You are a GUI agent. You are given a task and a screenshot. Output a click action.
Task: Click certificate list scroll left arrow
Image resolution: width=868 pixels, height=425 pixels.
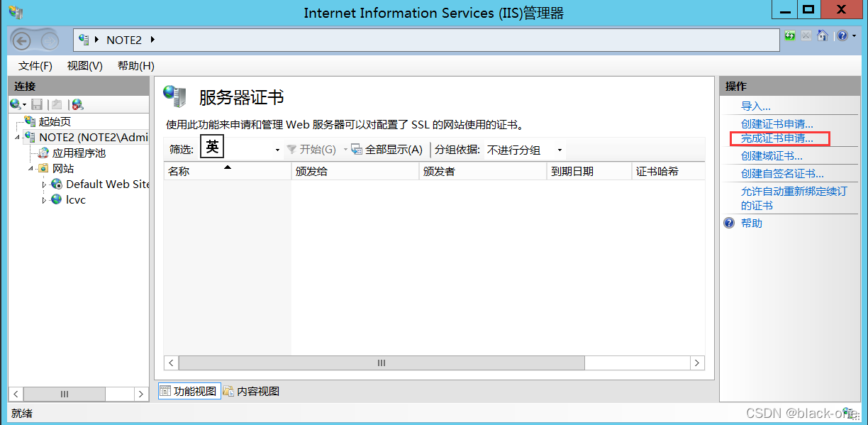(171, 363)
